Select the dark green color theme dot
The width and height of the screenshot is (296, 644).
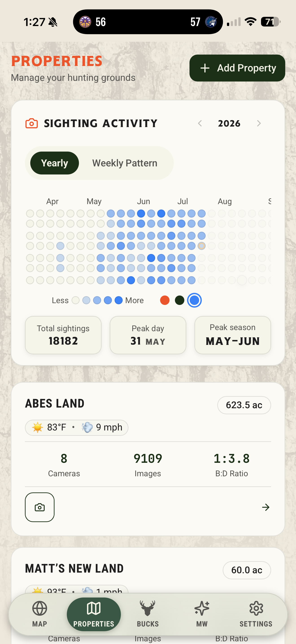pos(179,300)
